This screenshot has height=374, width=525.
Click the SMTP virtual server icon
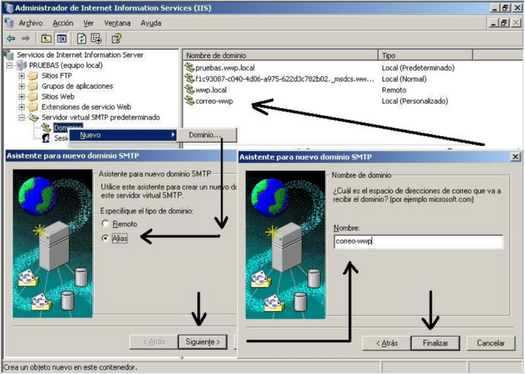click(x=34, y=118)
